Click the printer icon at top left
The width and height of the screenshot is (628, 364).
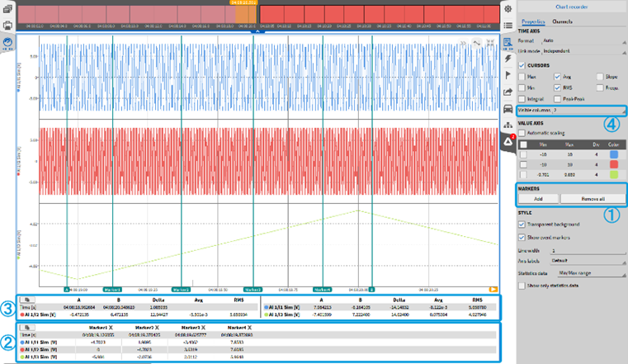pos(7,26)
